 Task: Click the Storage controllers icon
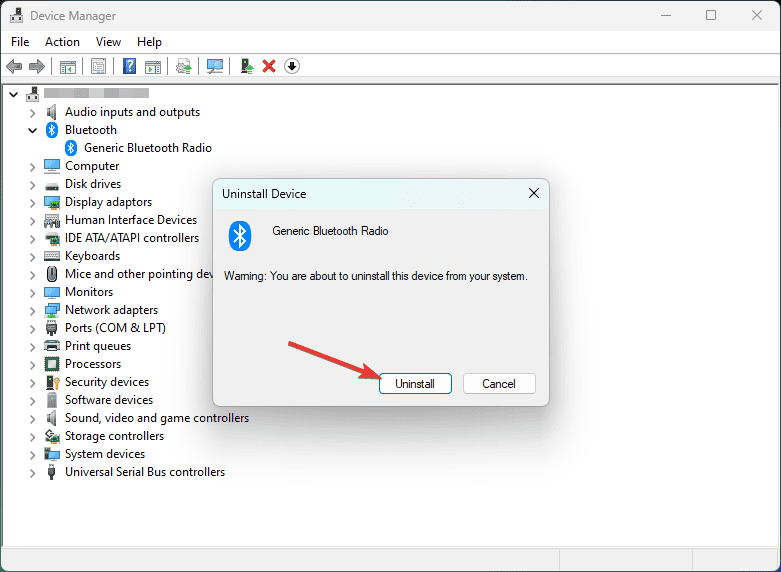tap(52, 436)
